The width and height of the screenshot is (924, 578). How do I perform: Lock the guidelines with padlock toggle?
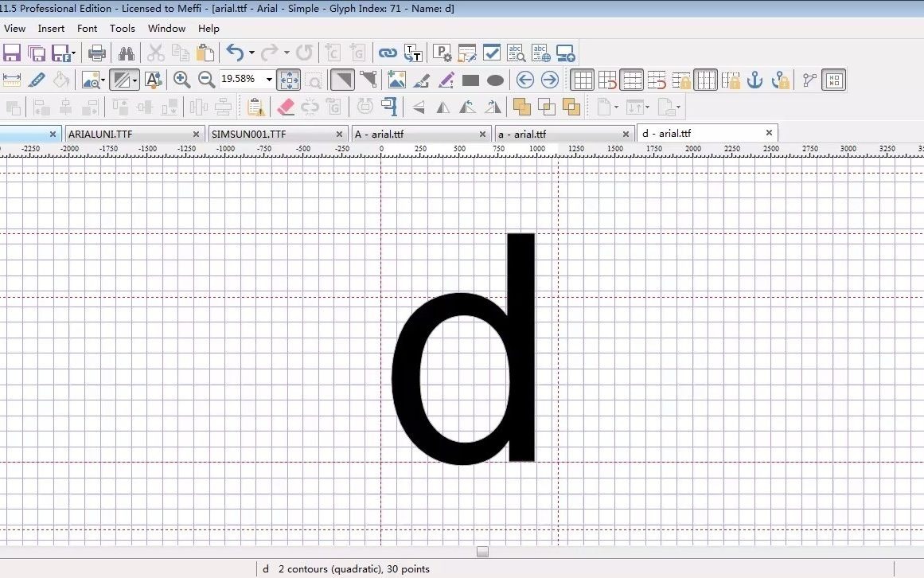[681, 80]
